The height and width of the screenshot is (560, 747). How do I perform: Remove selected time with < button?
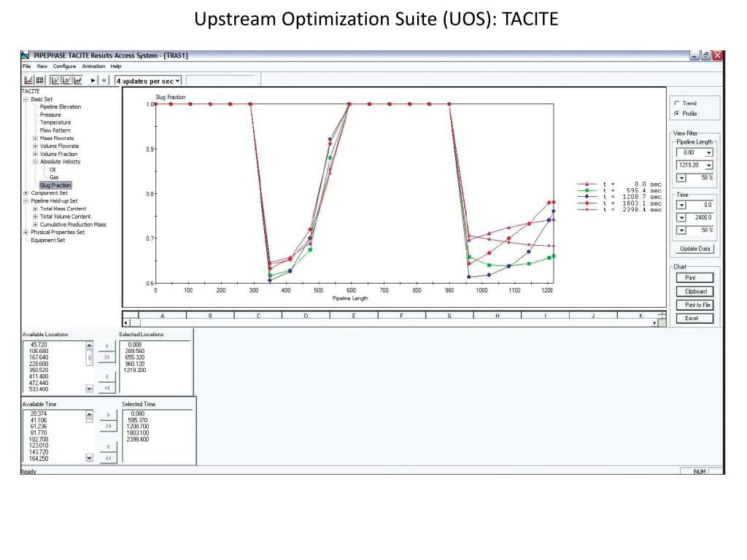pos(108,447)
